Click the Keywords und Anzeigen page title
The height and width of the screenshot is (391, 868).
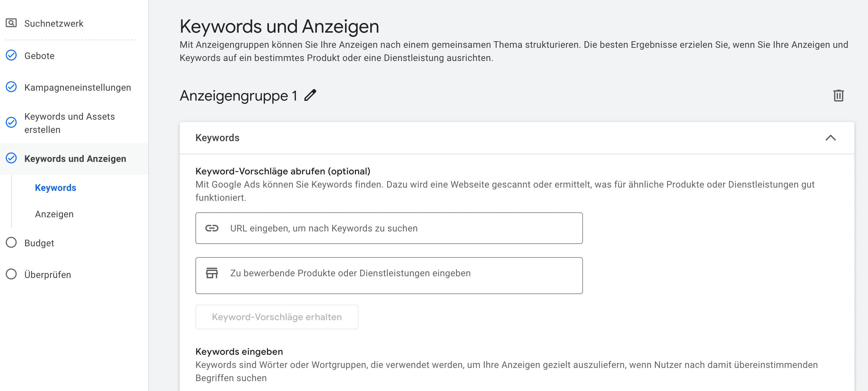(279, 26)
